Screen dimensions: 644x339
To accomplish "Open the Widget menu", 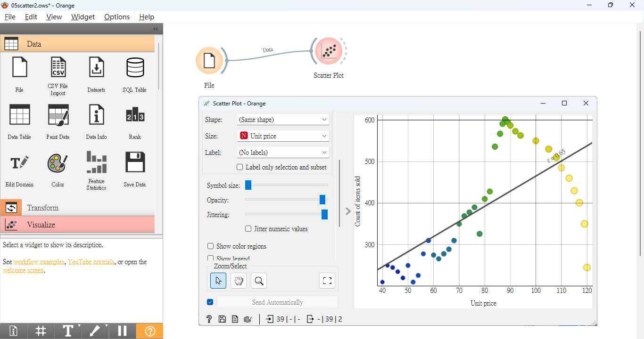I will [x=83, y=17].
